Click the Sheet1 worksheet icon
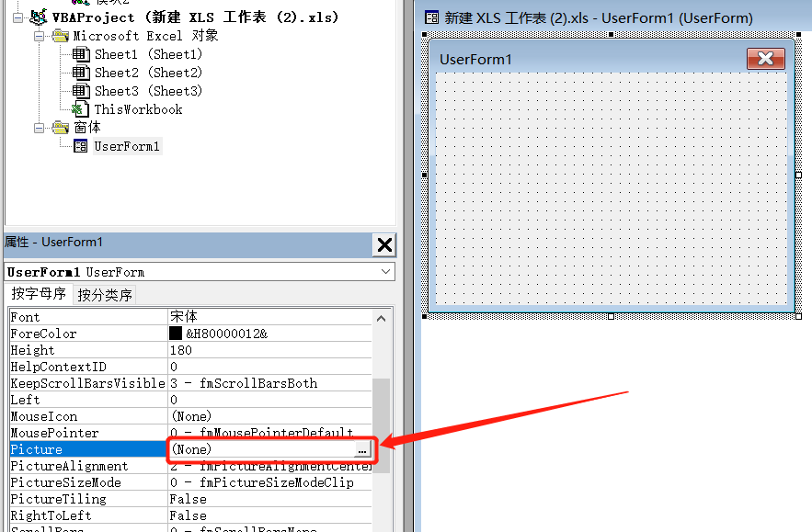 tap(80, 54)
